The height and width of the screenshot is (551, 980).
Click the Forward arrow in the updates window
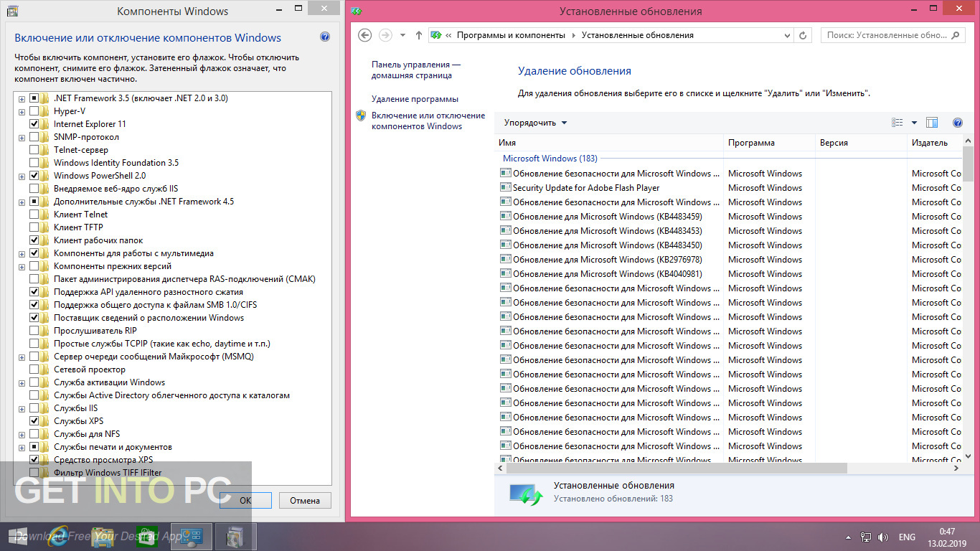[385, 34]
